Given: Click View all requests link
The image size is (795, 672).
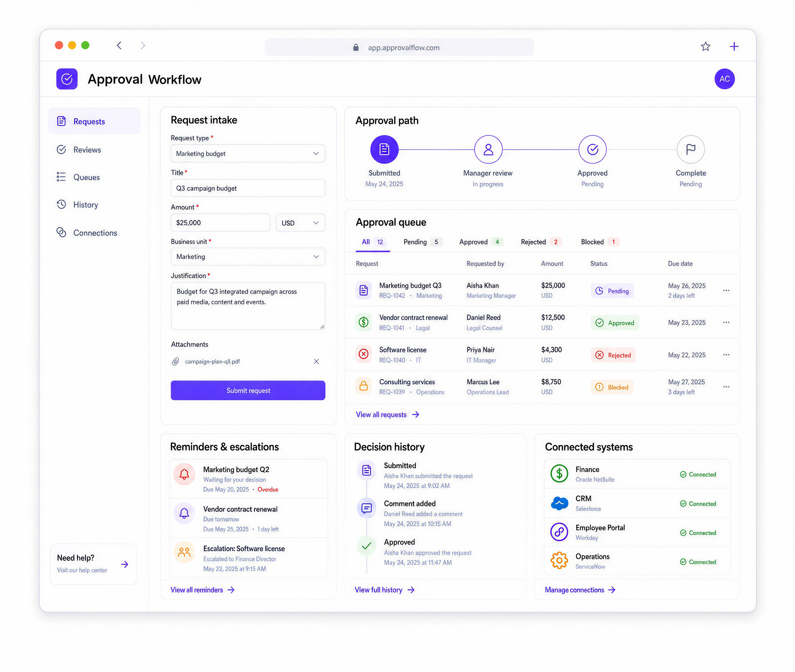Looking at the screenshot, I should pyautogui.click(x=387, y=415).
